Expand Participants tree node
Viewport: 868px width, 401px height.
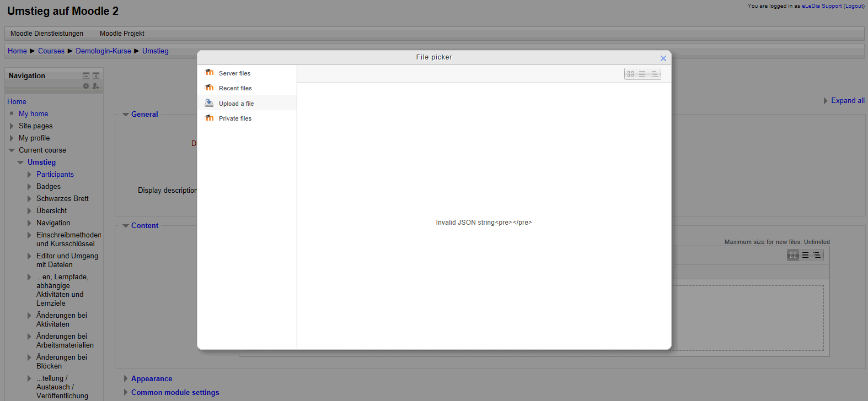29,174
